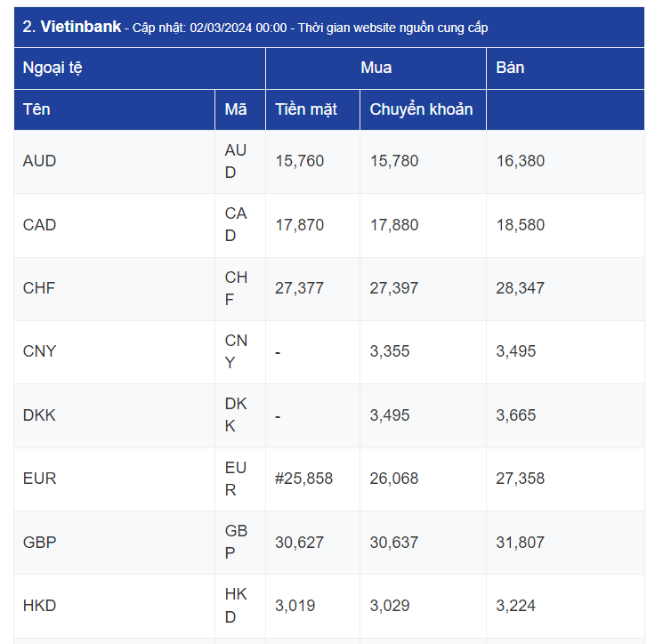Select the EUR sell rate 27,358

coord(520,479)
